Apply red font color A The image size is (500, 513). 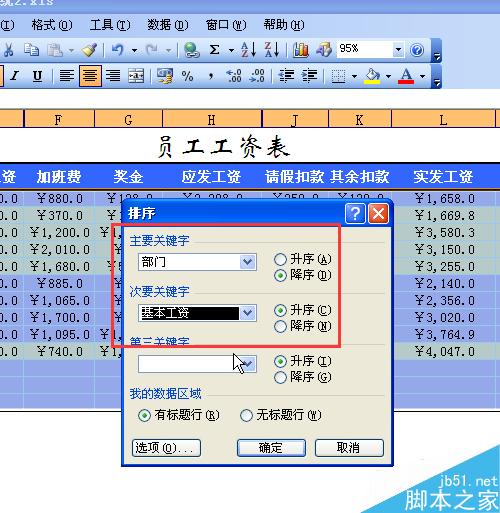(406, 76)
